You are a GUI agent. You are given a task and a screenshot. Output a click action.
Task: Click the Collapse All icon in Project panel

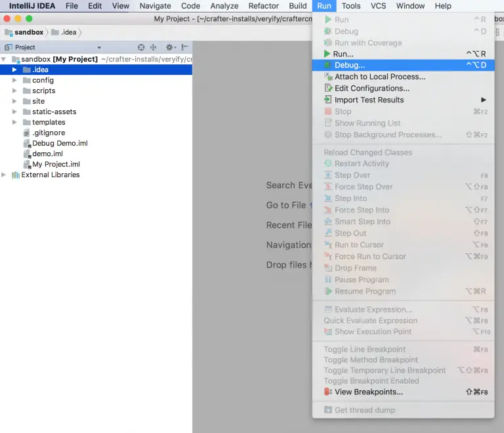point(153,47)
